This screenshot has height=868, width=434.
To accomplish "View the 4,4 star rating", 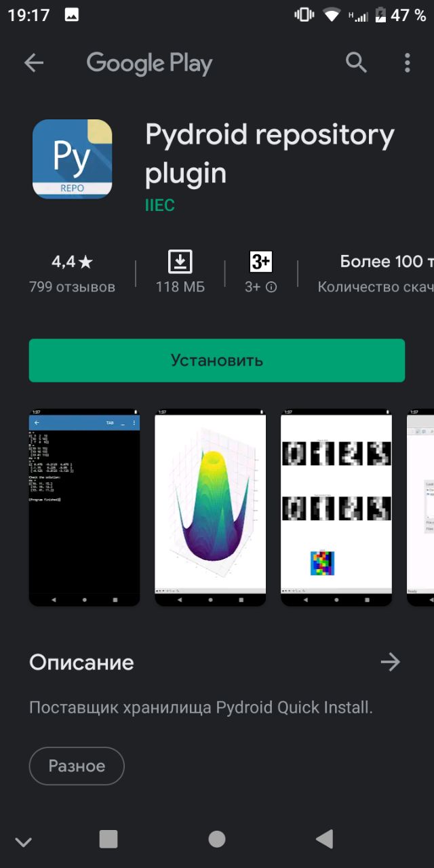I will (72, 262).
